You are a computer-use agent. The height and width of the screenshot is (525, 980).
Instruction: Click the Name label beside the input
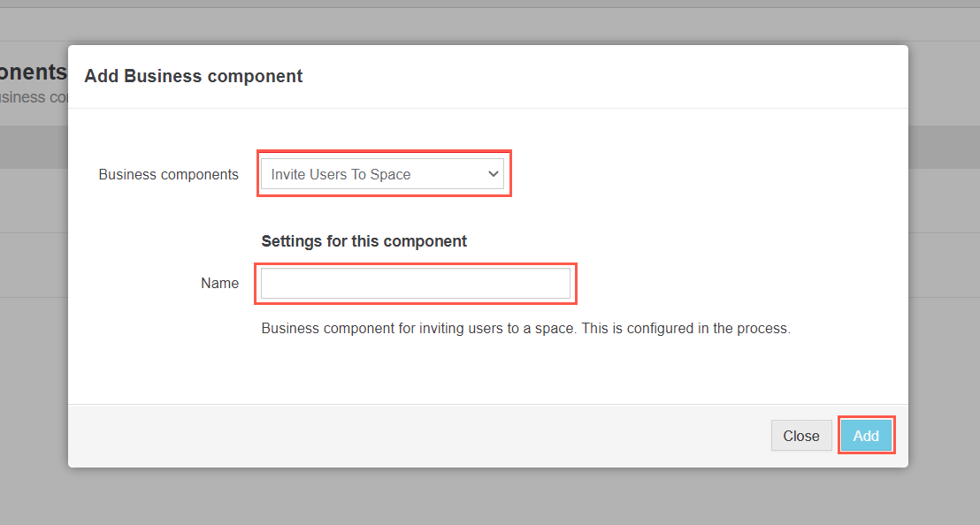(220, 283)
